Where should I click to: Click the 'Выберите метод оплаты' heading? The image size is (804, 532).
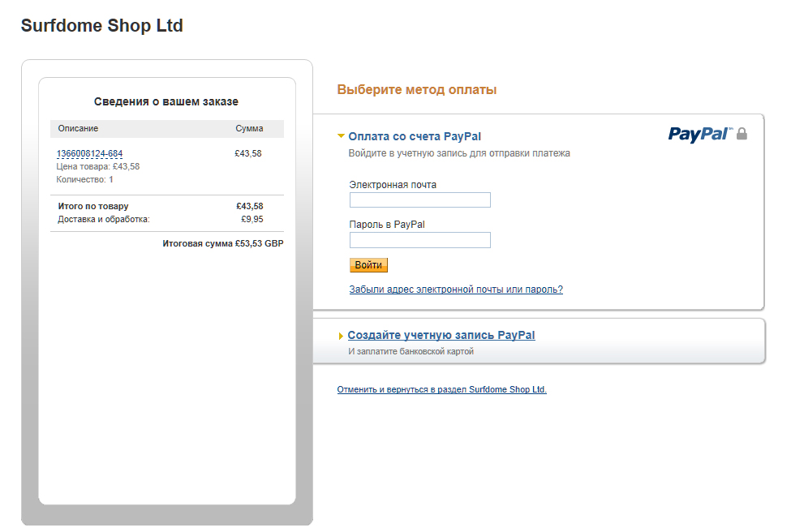click(x=417, y=90)
